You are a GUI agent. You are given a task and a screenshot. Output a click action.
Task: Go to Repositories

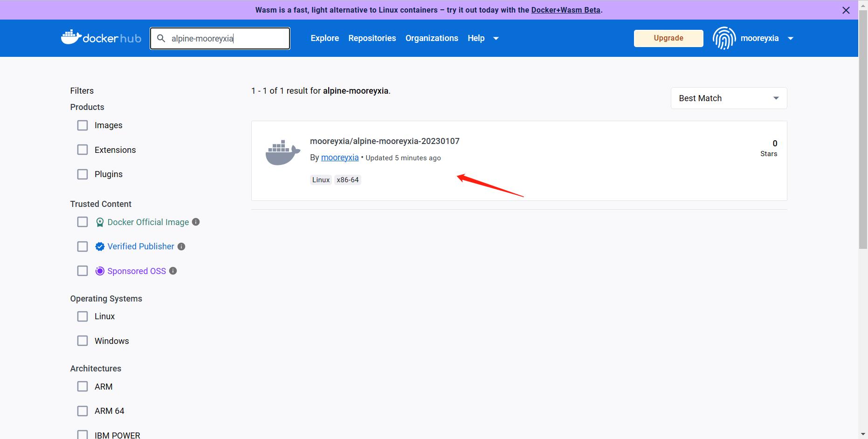(372, 38)
